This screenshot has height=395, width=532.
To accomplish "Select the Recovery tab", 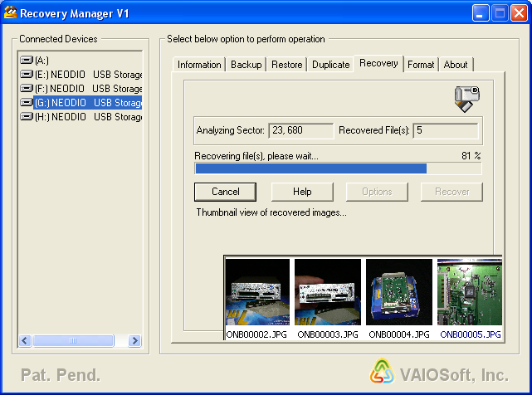I will point(378,63).
